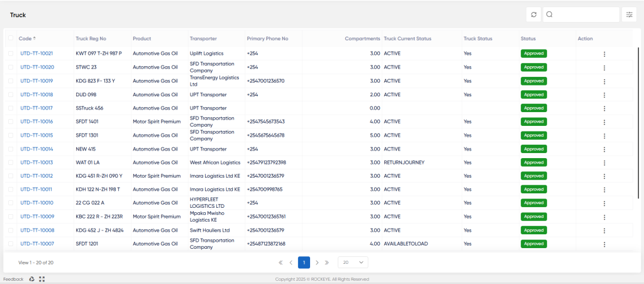Click the Compartments column header
Image resolution: width=644 pixels, height=284 pixels.
(x=362, y=38)
